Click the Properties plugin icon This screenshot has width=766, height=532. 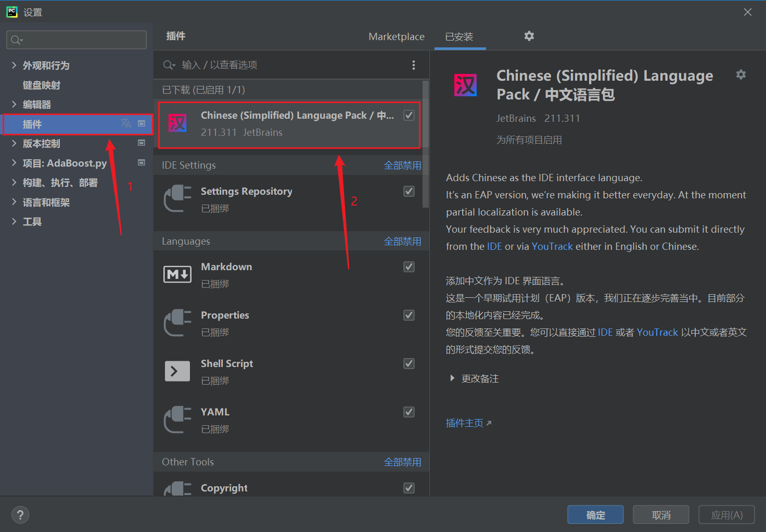coord(177,323)
